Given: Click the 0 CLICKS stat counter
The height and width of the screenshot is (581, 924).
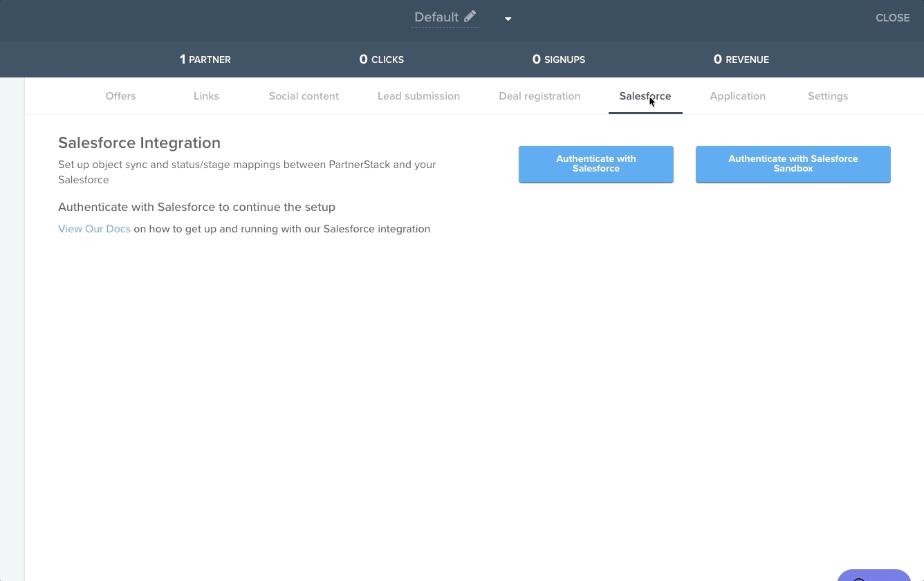Looking at the screenshot, I should 381,59.
